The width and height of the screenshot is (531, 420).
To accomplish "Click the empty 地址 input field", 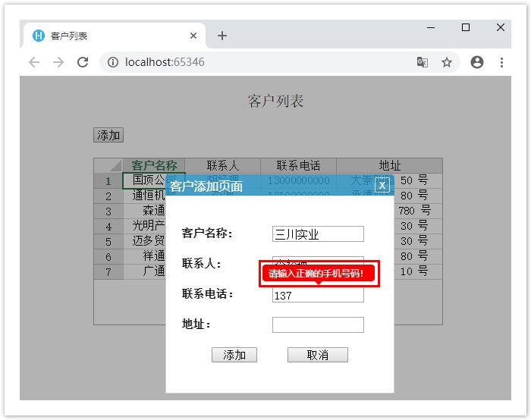I will (x=318, y=324).
